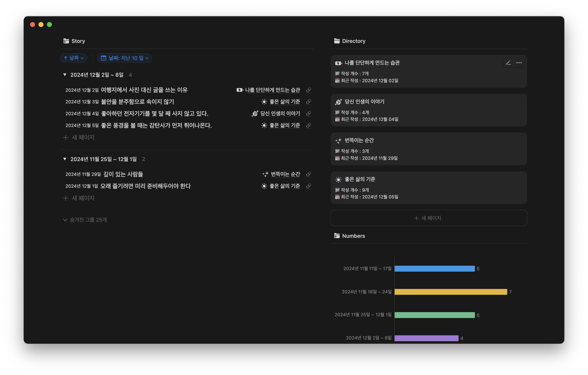Viewport: 588px width, 375px height.
Task: Click the link icon on the 12월 2일 entry
Action: tap(309, 90)
